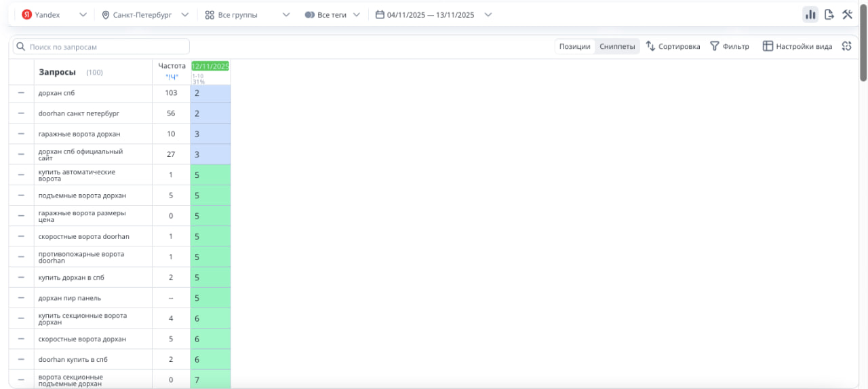Click the Фильтр funnel icon
868x389 pixels.
(715, 46)
